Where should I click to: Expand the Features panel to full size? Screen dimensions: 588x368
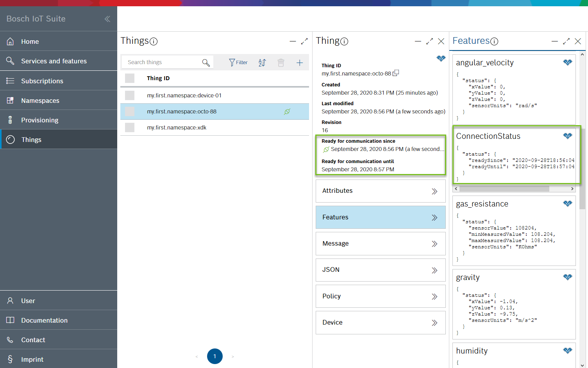click(x=566, y=41)
